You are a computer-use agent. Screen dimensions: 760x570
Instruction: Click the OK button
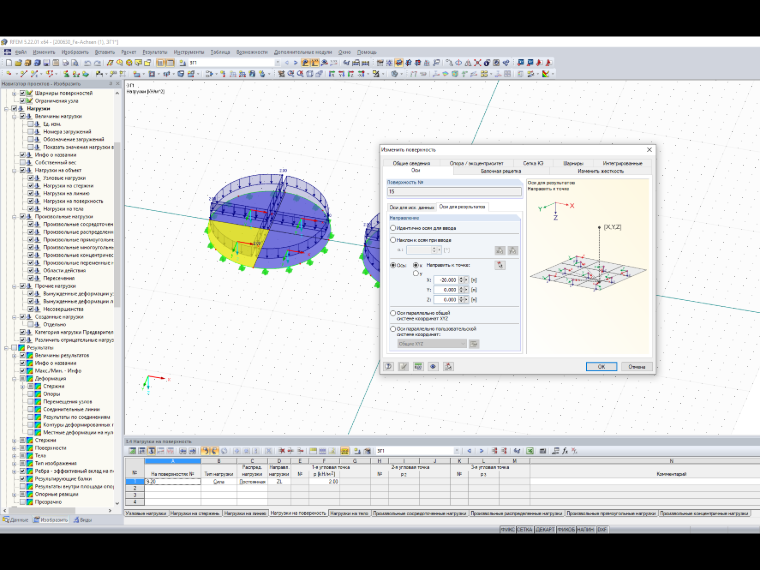pos(601,366)
